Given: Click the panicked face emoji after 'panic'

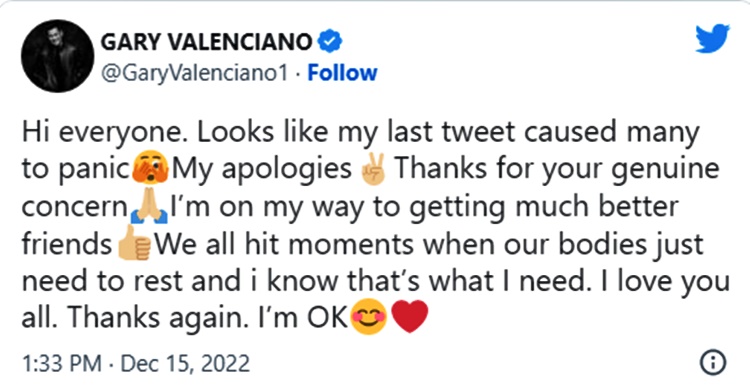Looking at the screenshot, I should pos(150,168).
